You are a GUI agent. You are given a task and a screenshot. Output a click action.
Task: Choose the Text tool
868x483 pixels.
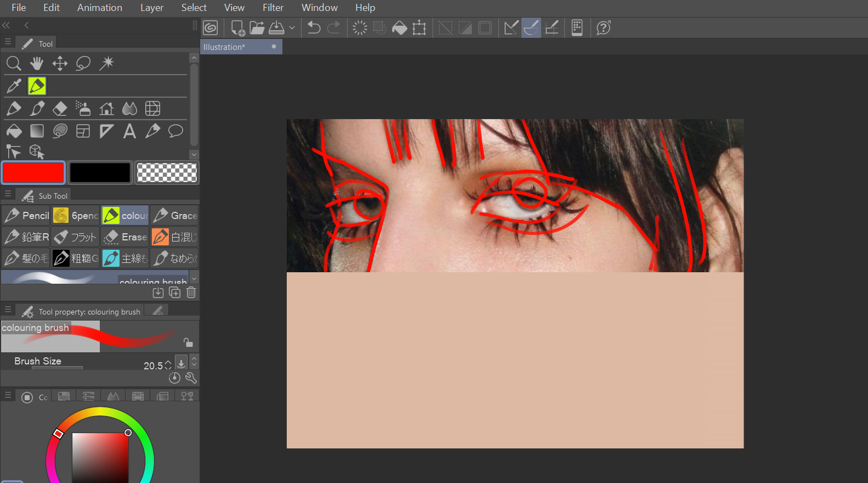pos(129,131)
